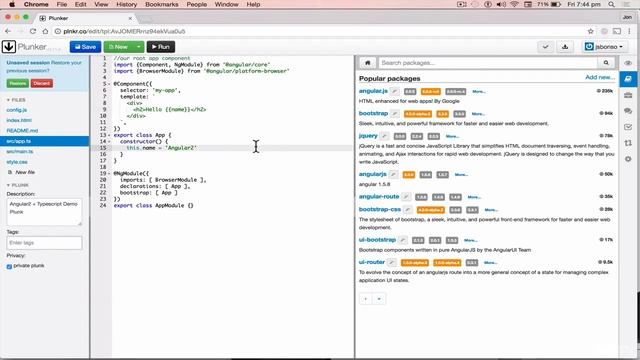Select src/app.ts in file list
The image size is (640, 360).
coord(44,141)
